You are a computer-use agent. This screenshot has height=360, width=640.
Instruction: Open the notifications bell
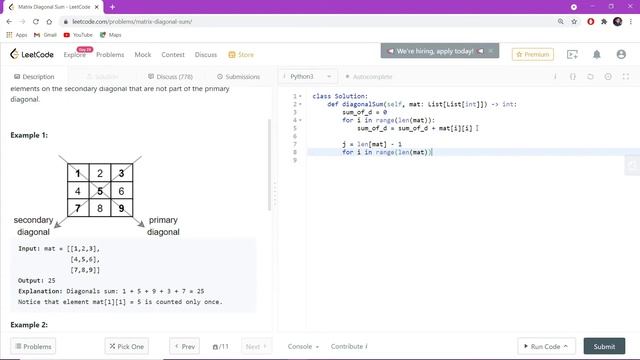point(597,54)
